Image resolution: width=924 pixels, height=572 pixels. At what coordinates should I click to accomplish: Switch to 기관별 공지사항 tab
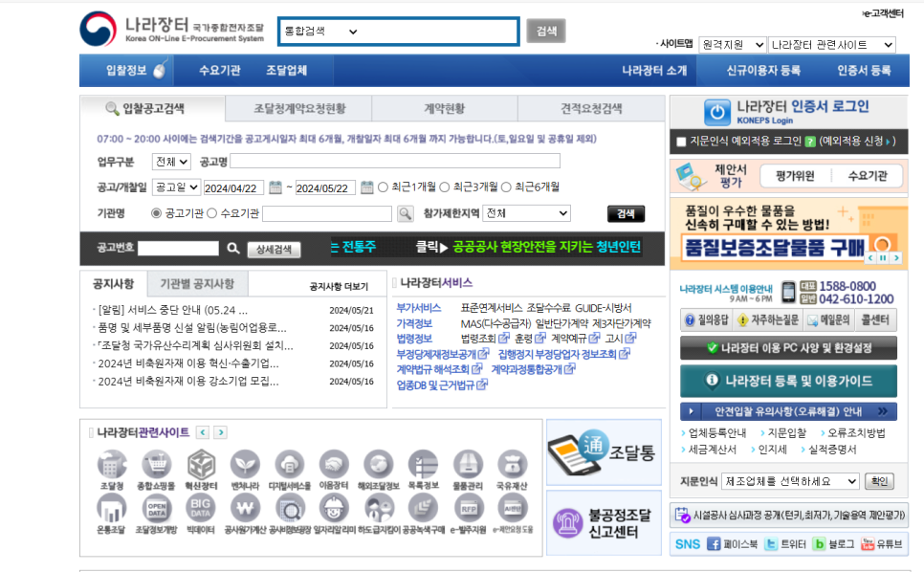(197, 284)
